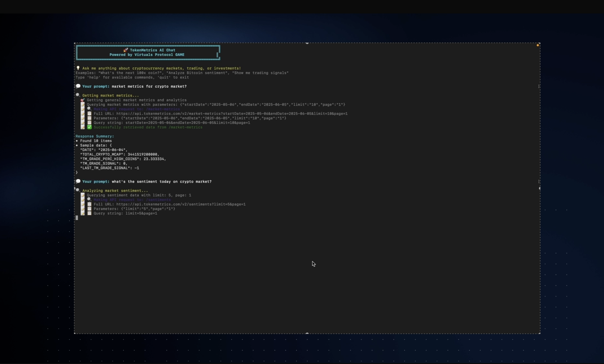604x364 pixels.
Task: Select the memo icon beside 'Querying market metrics'
Action: (82, 104)
